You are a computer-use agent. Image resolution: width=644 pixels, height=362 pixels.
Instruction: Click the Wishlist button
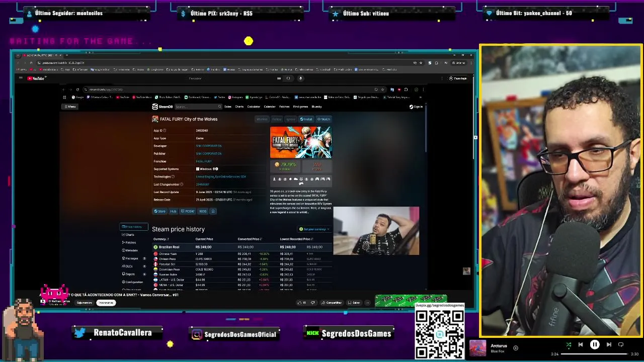[262, 119]
